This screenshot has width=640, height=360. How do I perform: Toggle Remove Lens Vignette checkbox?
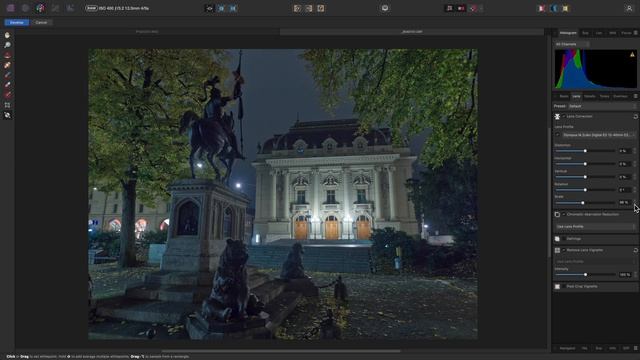point(564,250)
